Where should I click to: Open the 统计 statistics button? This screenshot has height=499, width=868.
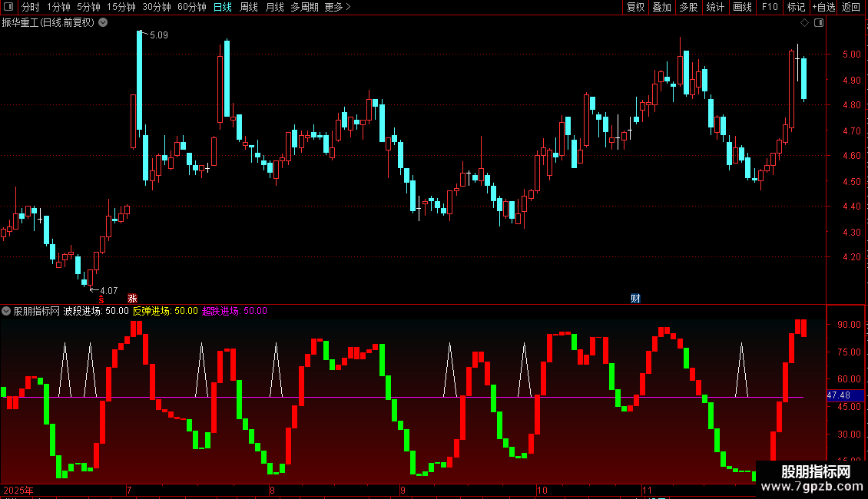[x=714, y=7]
